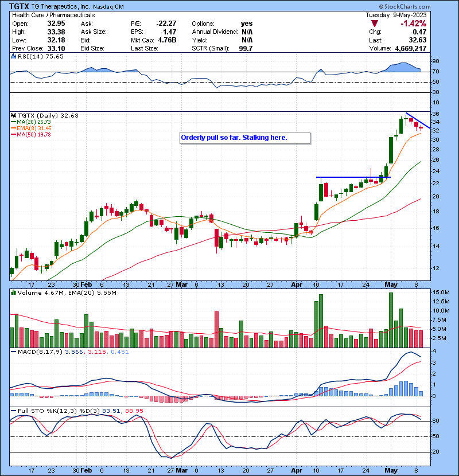Viewport: 459px width, 476px height.
Task: Click the MACD signal 3.115 value
Action: [97, 352]
